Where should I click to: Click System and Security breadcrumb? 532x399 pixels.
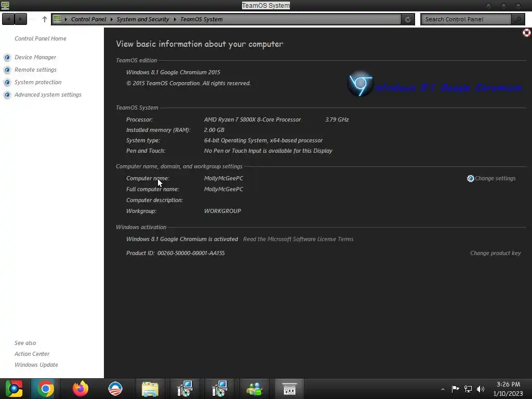point(143,19)
